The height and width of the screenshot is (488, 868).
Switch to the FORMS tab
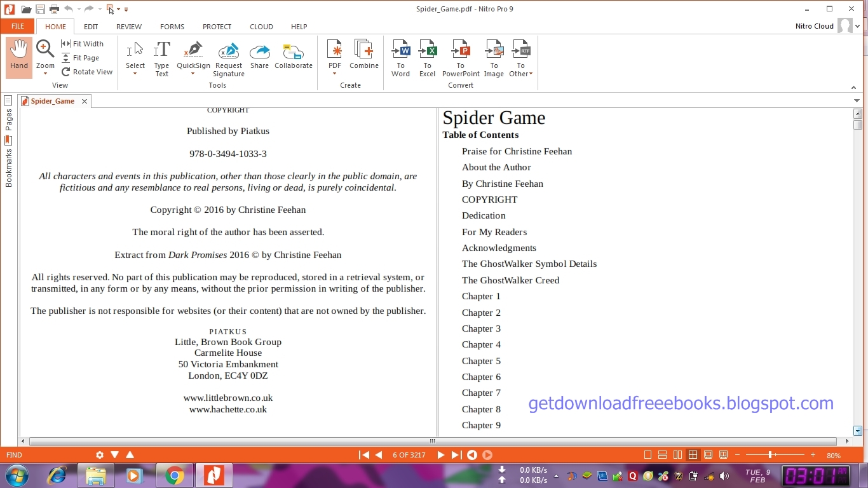tap(172, 27)
